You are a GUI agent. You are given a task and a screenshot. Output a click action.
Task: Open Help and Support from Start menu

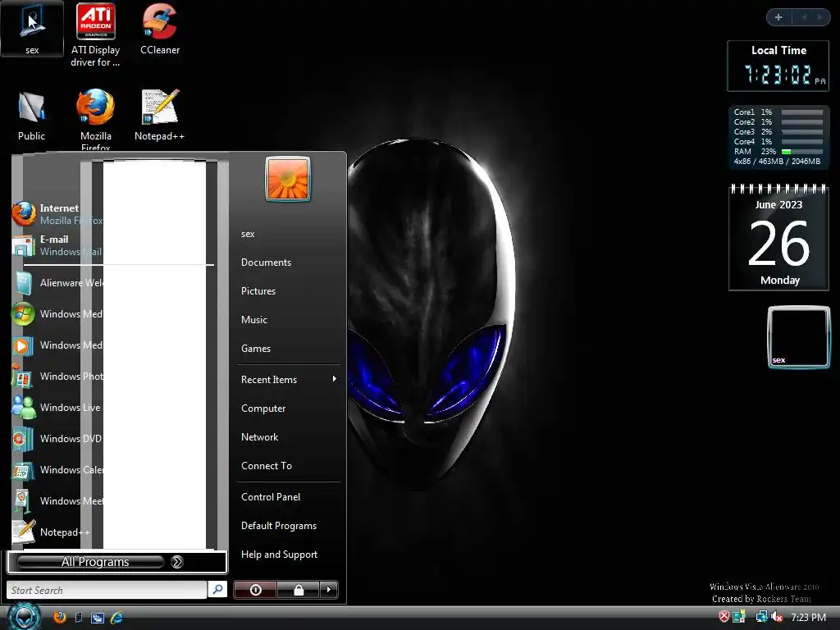[x=279, y=555]
